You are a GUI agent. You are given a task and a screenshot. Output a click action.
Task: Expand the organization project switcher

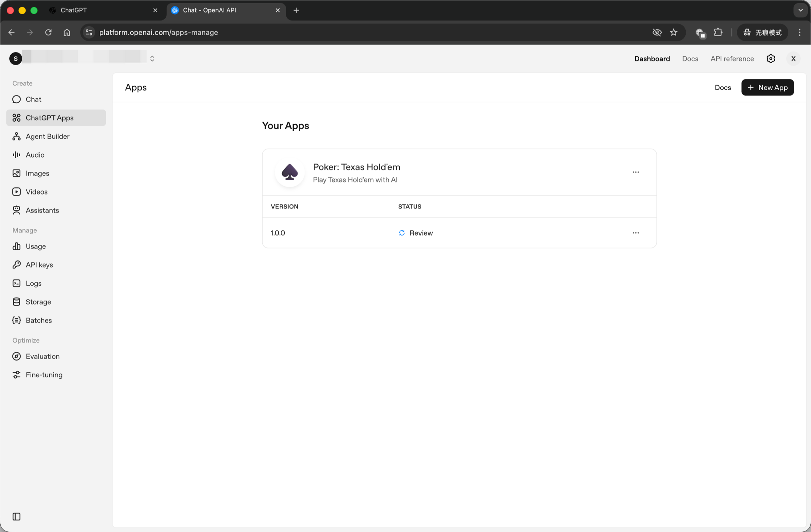click(152, 59)
